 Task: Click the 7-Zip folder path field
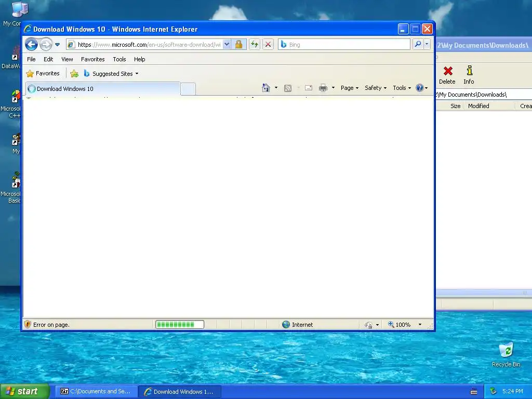(484, 95)
